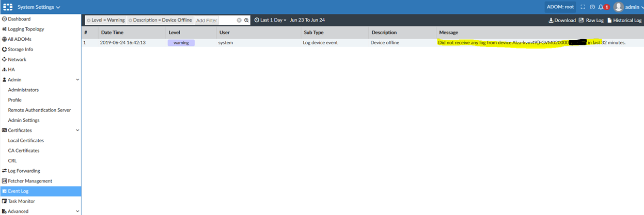Remove the Level = Warning filter chip
644x215 pixels.
89,20
